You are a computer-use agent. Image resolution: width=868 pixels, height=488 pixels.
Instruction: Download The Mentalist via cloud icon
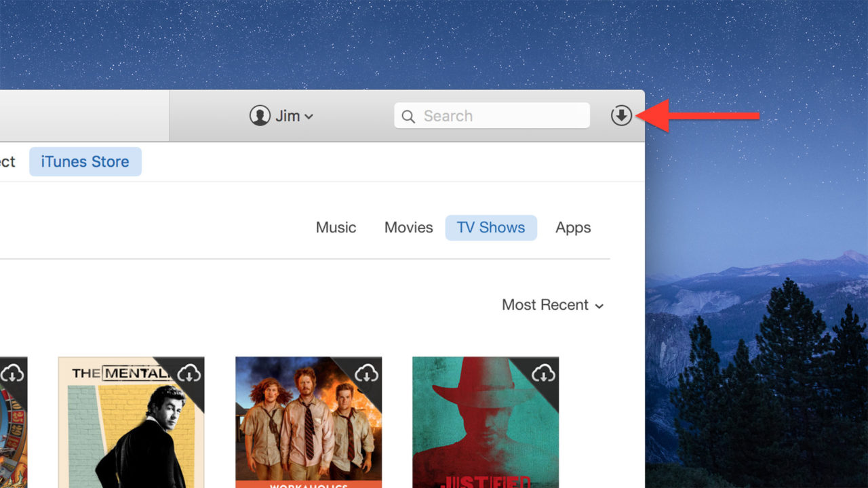189,372
